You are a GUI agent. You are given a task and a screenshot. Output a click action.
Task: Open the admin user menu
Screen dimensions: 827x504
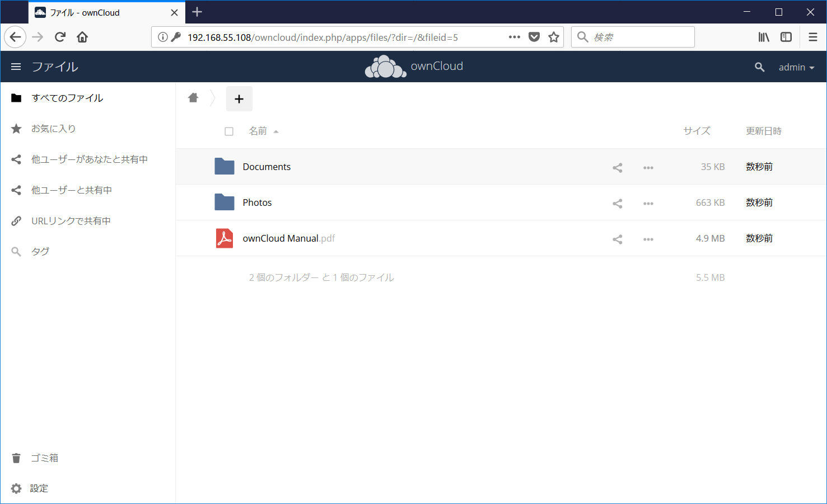[796, 67]
